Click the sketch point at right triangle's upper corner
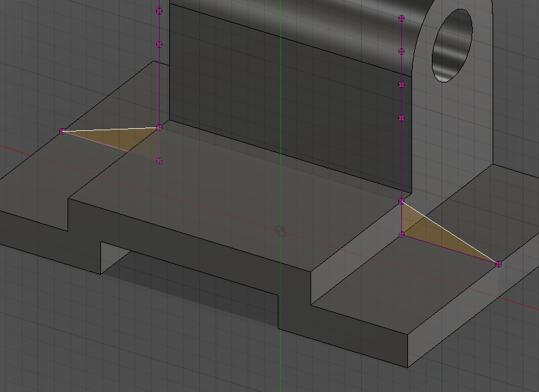 [401, 201]
